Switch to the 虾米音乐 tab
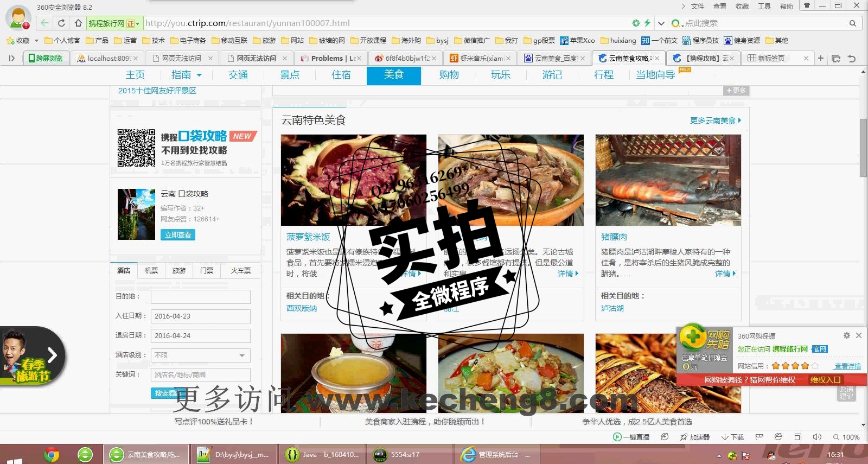 [481, 58]
